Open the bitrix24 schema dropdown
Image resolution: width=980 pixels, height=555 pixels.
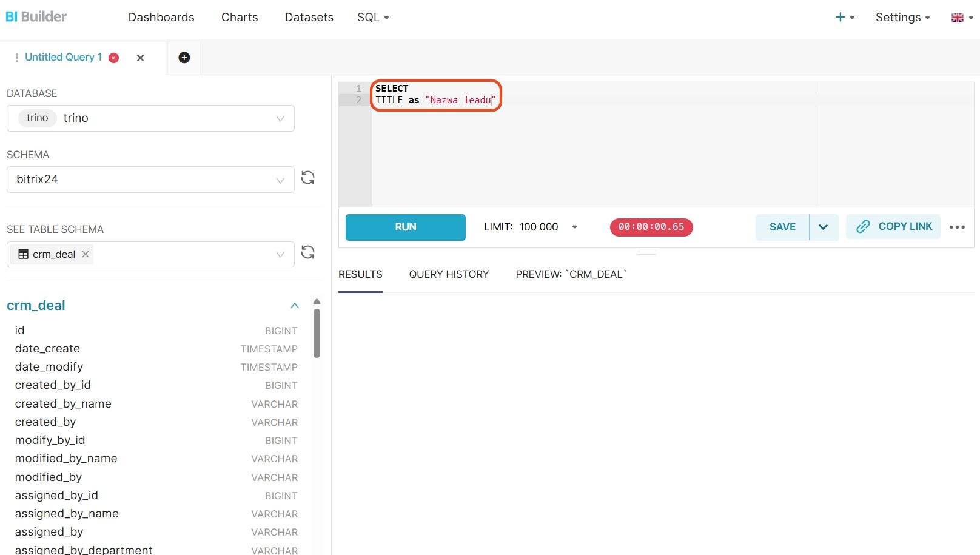[x=280, y=180]
